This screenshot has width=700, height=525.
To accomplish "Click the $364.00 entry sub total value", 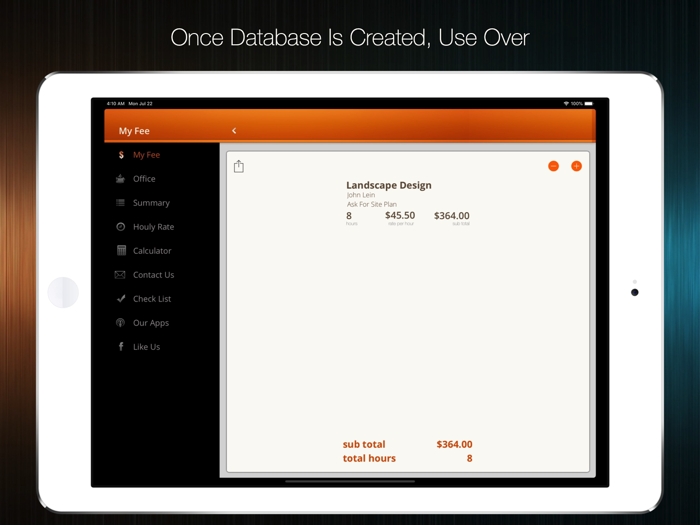I will pyautogui.click(x=452, y=217).
